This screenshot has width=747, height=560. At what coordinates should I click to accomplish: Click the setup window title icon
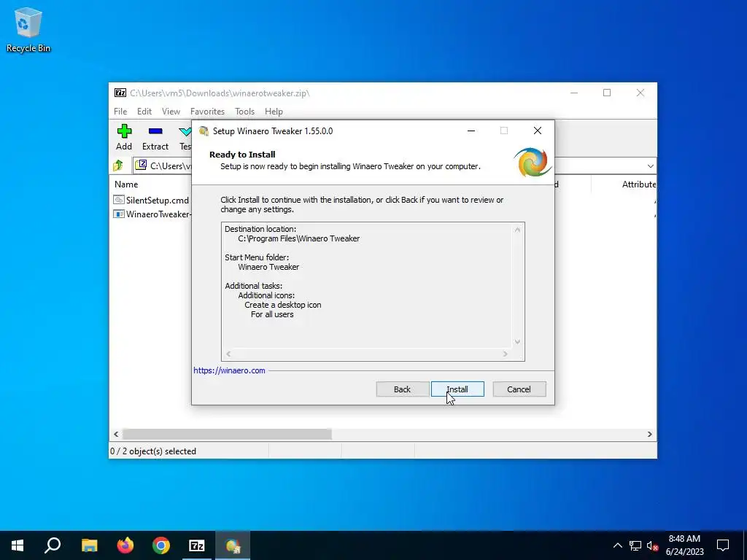pos(204,131)
